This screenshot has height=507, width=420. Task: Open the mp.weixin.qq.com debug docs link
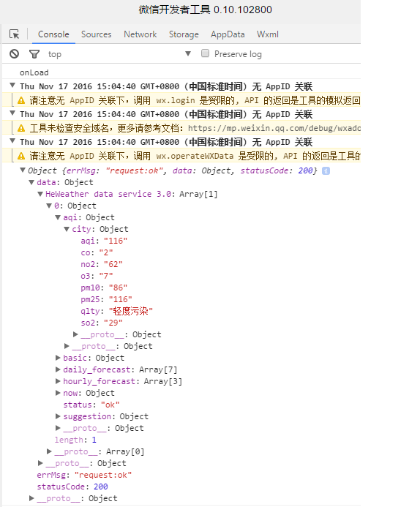click(274, 128)
